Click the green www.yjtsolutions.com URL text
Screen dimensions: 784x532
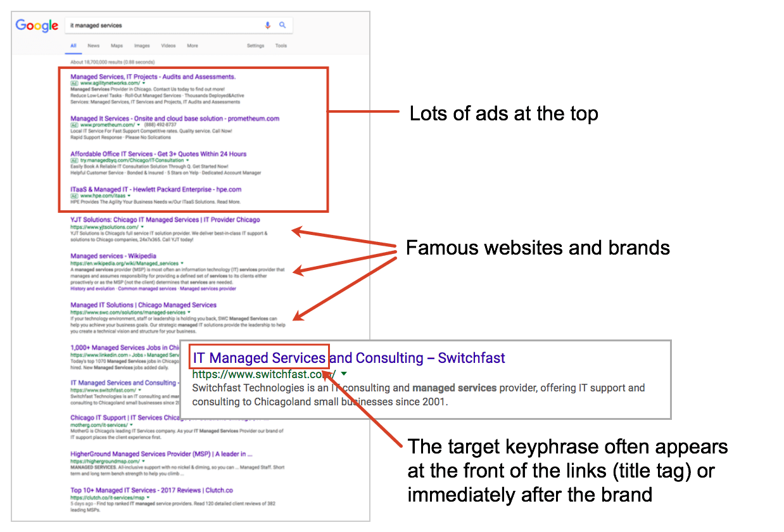coord(104,227)
